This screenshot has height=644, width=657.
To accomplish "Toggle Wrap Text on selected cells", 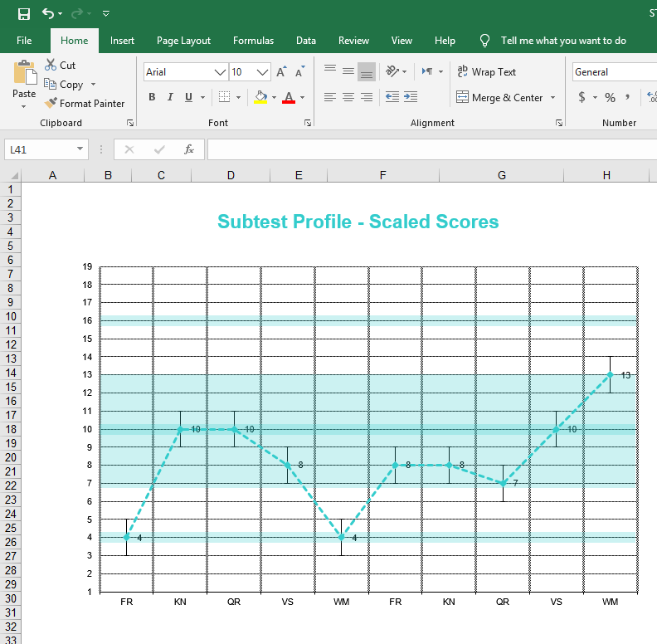I will click(x=486, y=72).
